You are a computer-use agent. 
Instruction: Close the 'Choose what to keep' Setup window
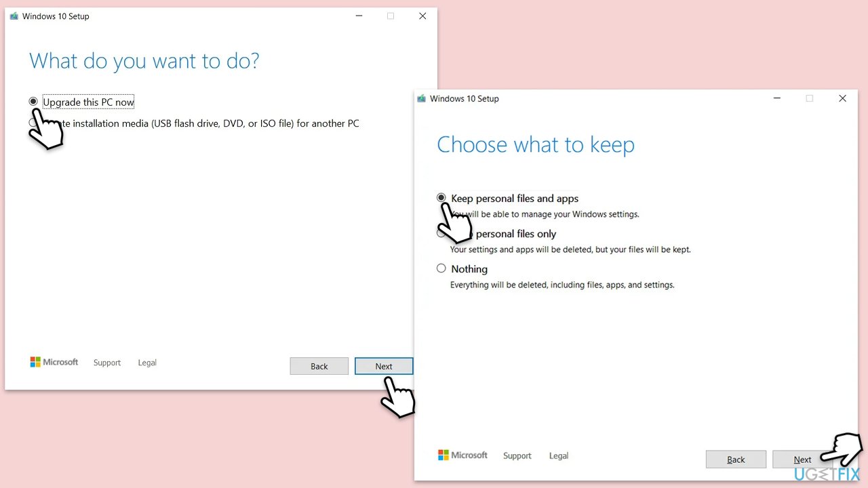[x=842, y=98]
